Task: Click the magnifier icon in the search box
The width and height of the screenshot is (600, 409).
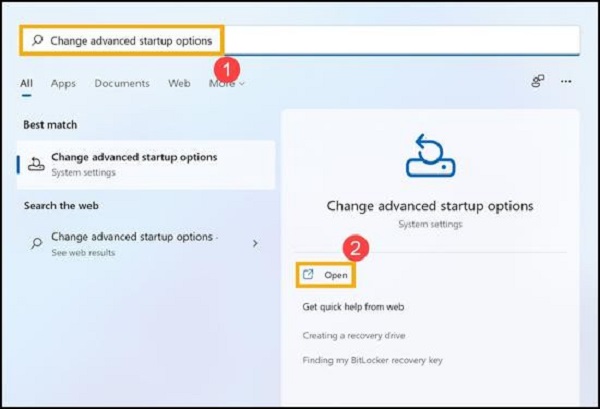Action: pos(36,40)
